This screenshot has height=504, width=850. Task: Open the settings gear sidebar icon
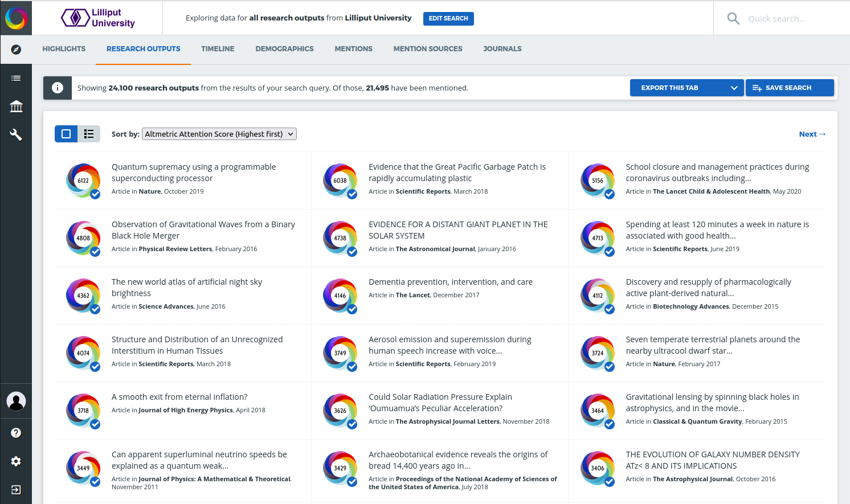point(16,461)
